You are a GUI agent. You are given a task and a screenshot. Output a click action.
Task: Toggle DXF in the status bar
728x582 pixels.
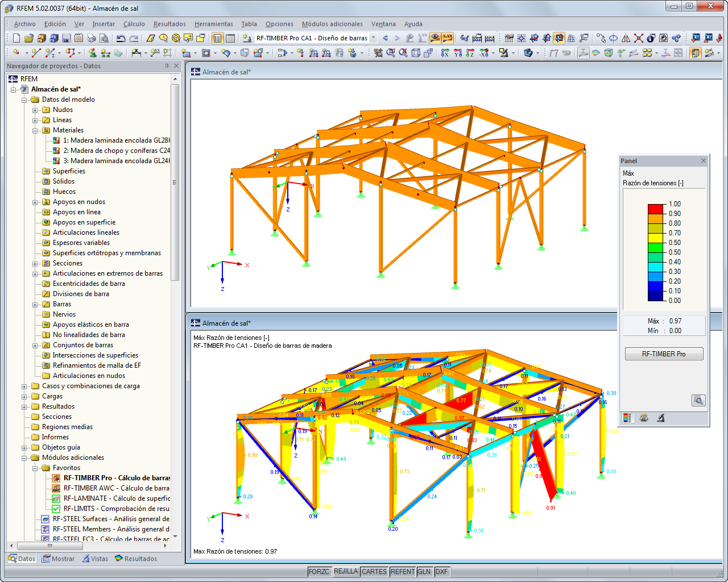point(441,572)
